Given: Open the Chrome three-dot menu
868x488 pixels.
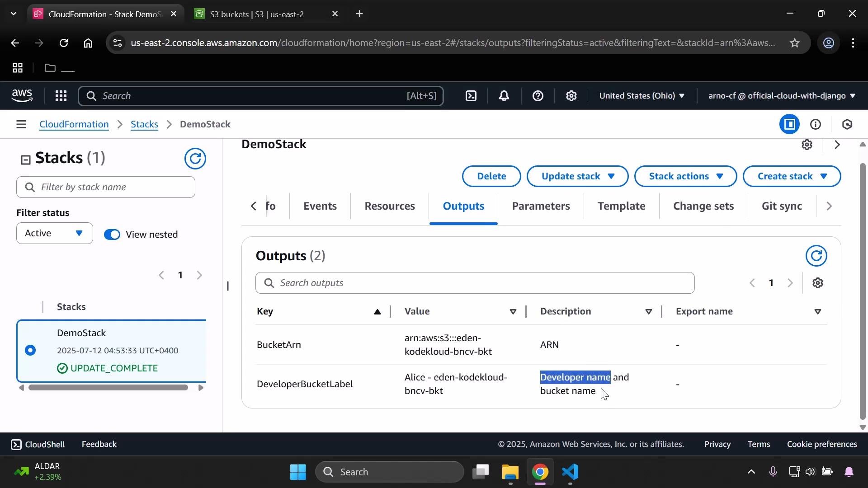Looking at the screenshot, I should point(853,43).
